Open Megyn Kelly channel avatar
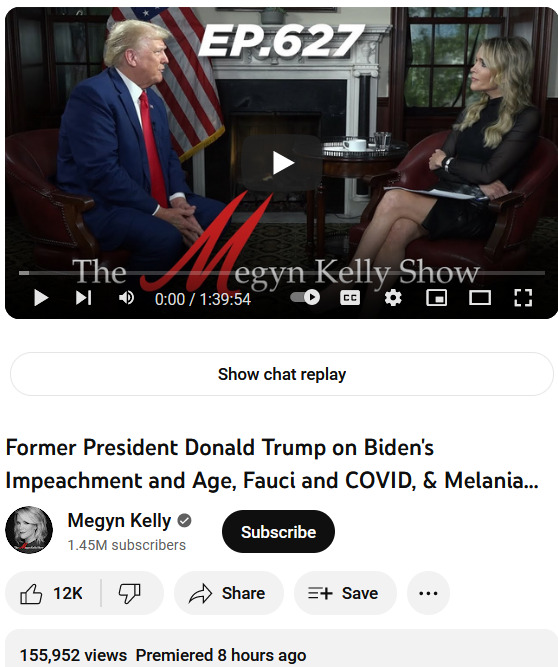The image size is (558, 667). [x=29, y=530]
